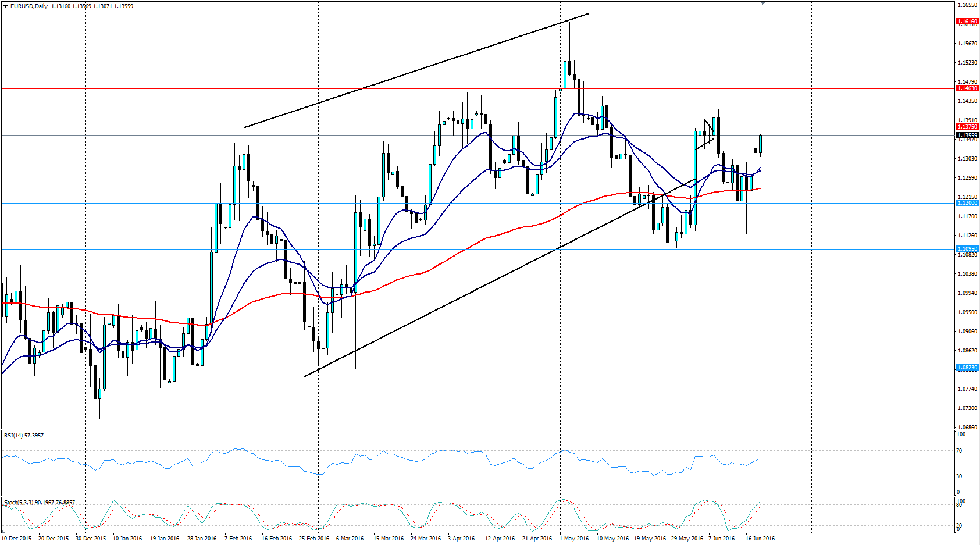Click the 20 Dec 2015 date label
Image resolution: width=980 pixels, height=545 pixels.
[x=54, y=539]
